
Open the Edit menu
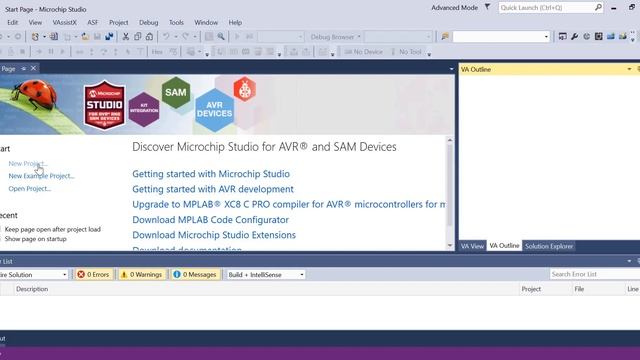coord(13,22)
